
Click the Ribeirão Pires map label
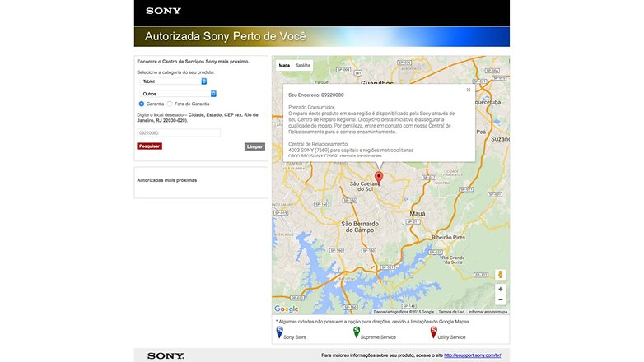448,237
